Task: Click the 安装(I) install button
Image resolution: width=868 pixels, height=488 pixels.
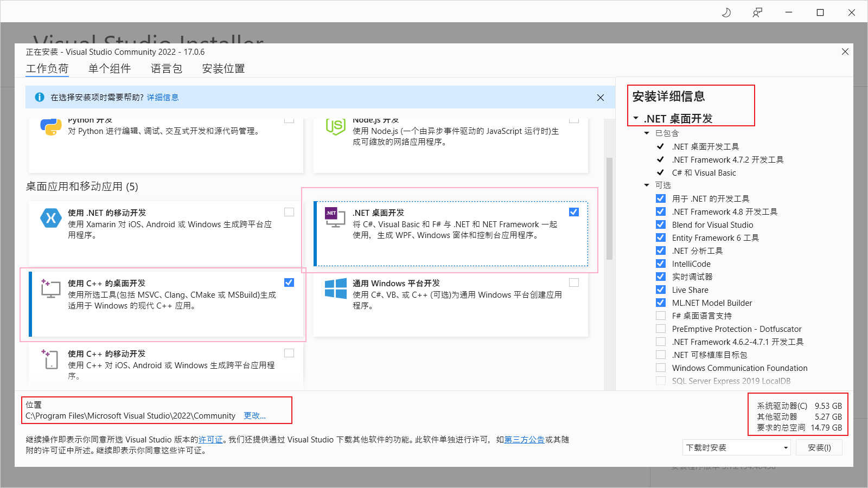Action: [x=819, y=447]
